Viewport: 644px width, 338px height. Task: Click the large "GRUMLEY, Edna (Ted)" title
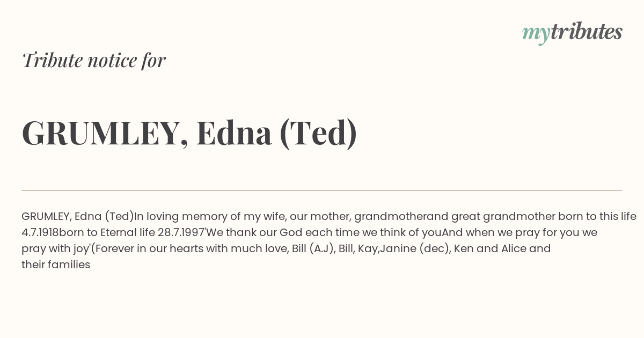189,133
